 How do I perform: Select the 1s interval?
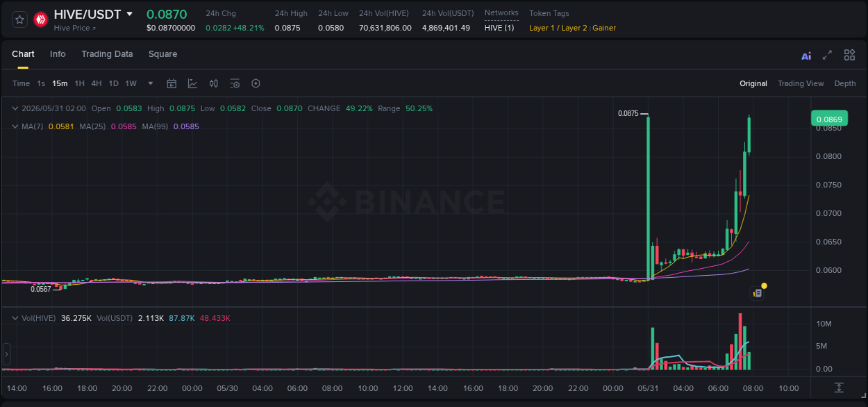41,83
